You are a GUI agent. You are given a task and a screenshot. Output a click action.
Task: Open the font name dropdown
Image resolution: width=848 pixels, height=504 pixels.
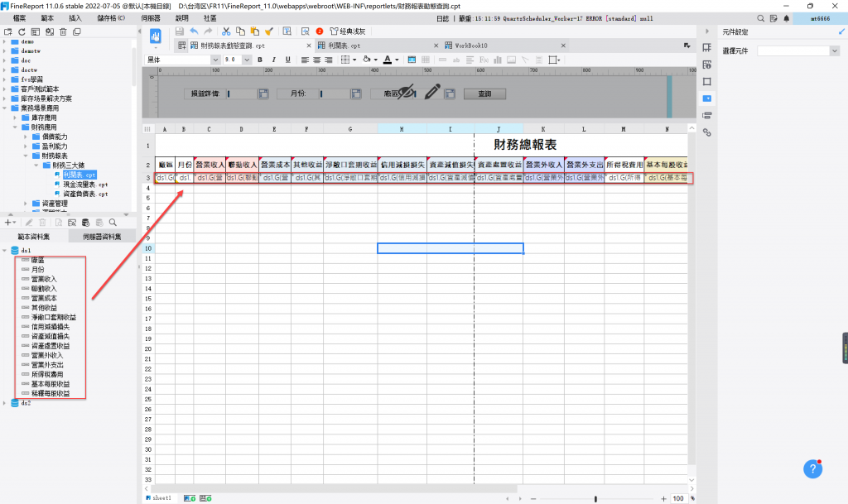click(215, 60)
